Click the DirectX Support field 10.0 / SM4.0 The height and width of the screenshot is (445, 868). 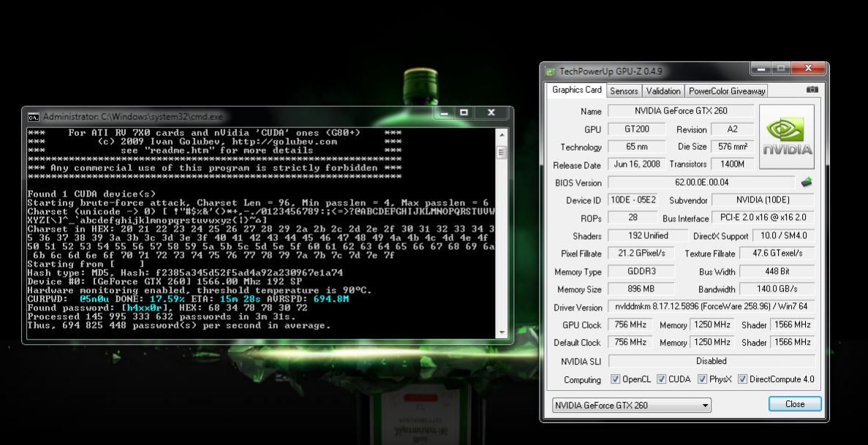click(783, 235)
